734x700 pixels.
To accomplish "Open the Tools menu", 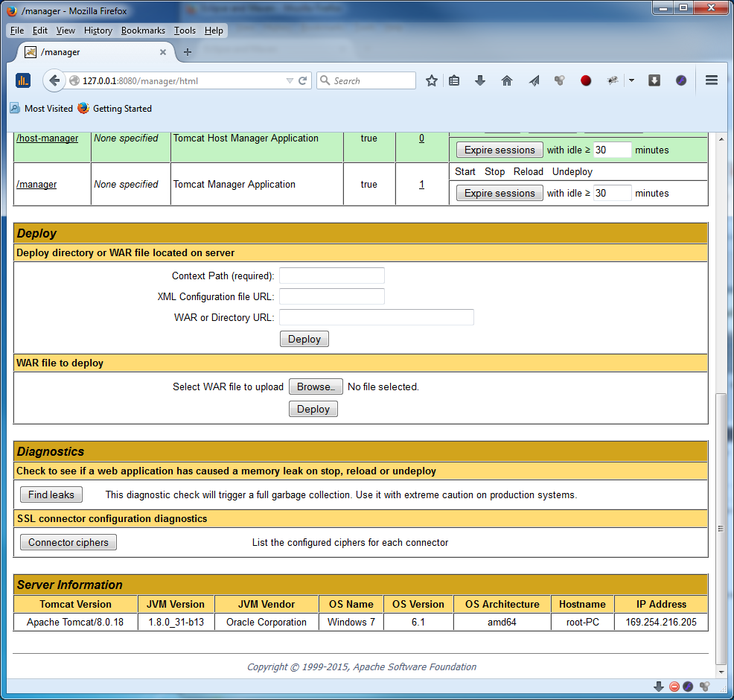I will [x=185, y=31].
